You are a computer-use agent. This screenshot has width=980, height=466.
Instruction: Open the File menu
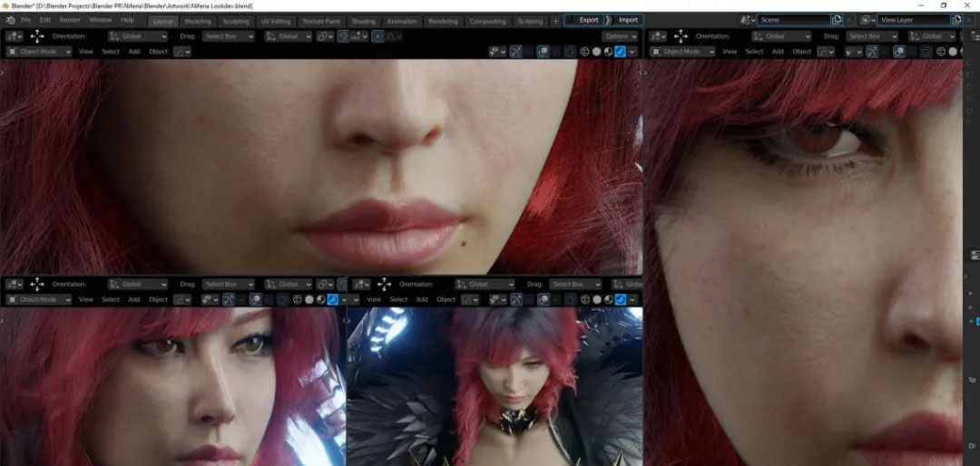[x=25, y=20]
